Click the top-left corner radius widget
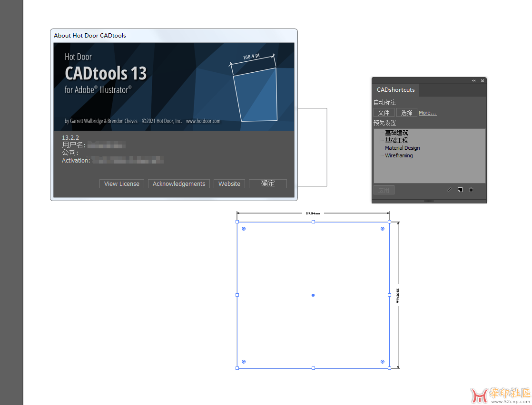The width and height of the screenshot is (532, 405). [244, 229]
